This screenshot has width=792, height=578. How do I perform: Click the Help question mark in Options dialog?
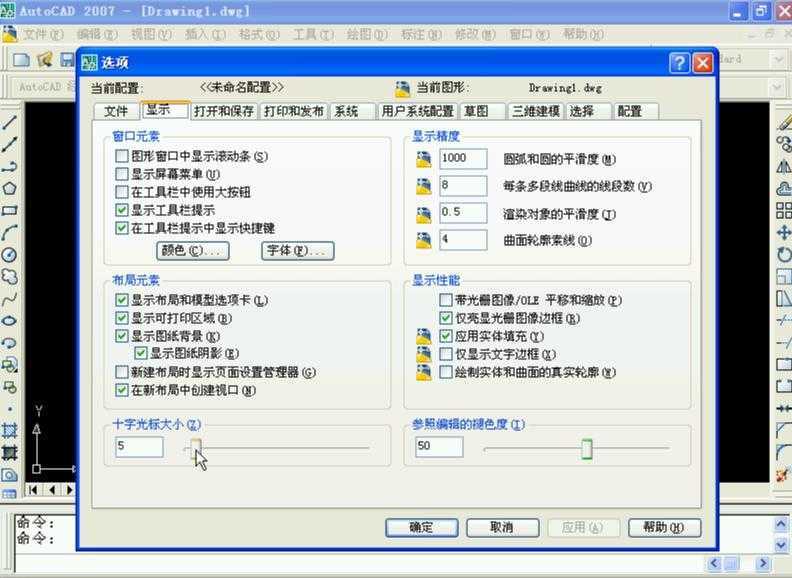(679, 63)
